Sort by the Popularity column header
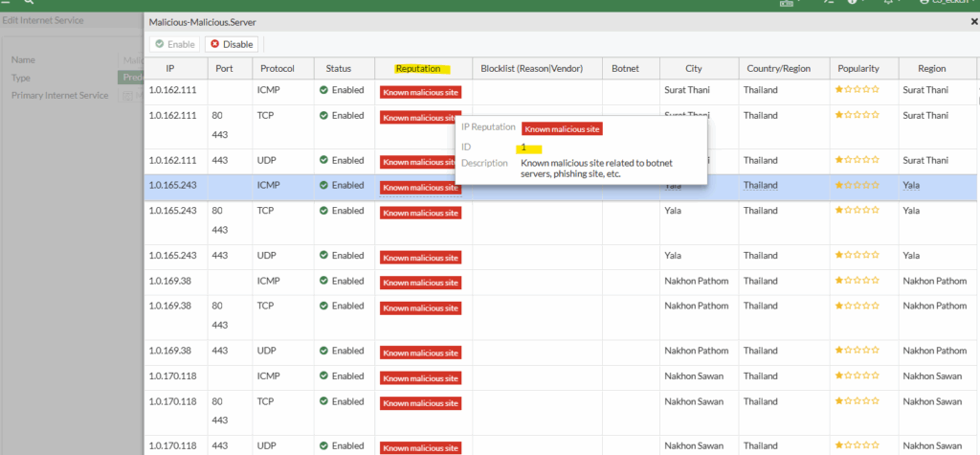This screenshot has width=980, height=455. coord(858,69)
